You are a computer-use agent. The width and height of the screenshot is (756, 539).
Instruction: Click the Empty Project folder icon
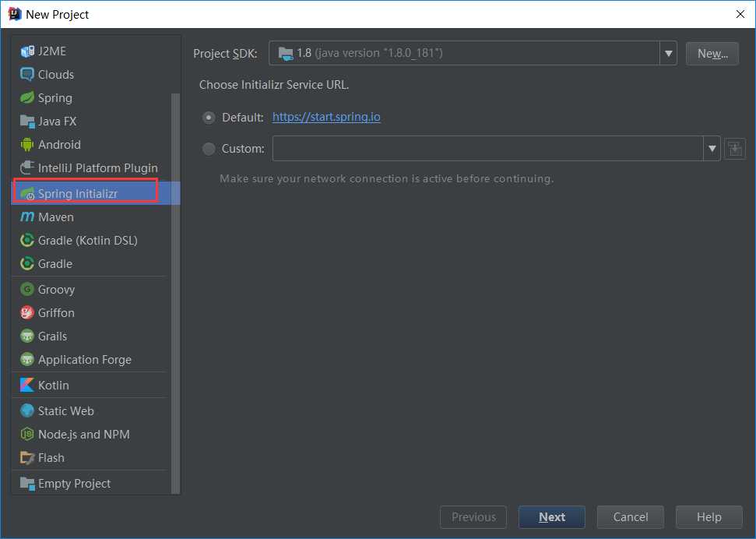pos(27,483)
